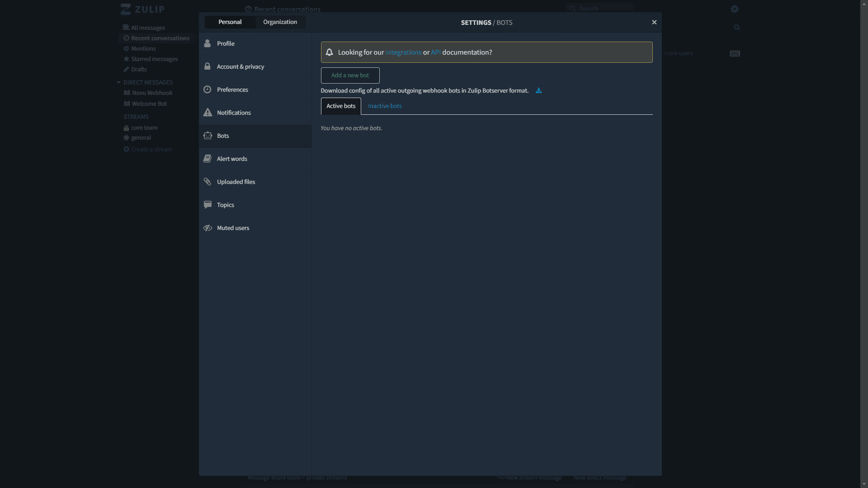Click the page's vertical scrollbar
The height and width of the screenshot is (488, 868).
point(864,244)
